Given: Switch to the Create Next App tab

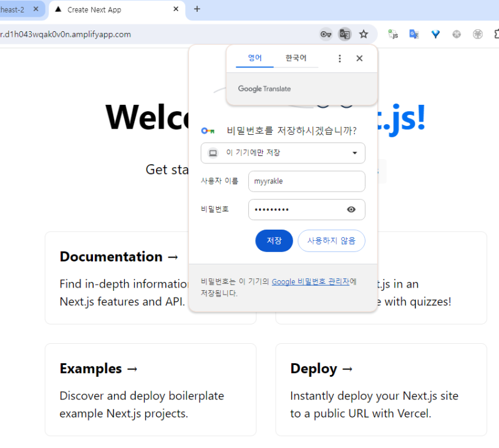Looking at the screenshot, I should [x=117, y=10].
